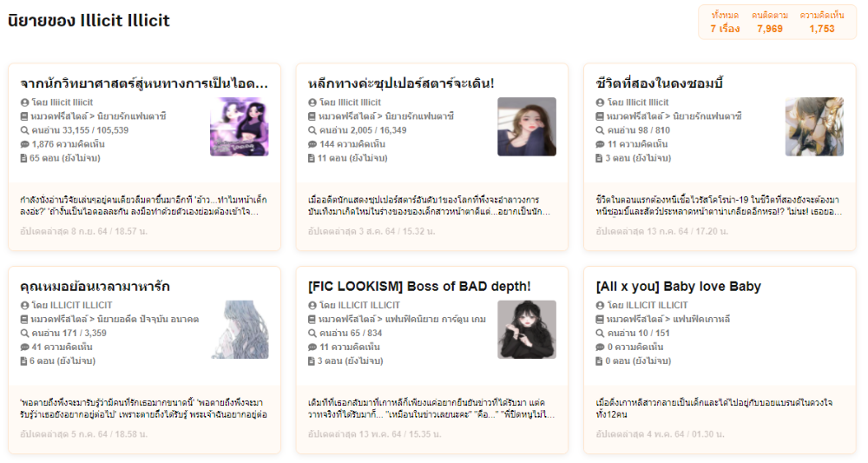The width and height of the screenshot is (868, 463).
Task: Click comment bubble icon beside 144 ความคิดเห็น
Action: click(x=312, y=144)
